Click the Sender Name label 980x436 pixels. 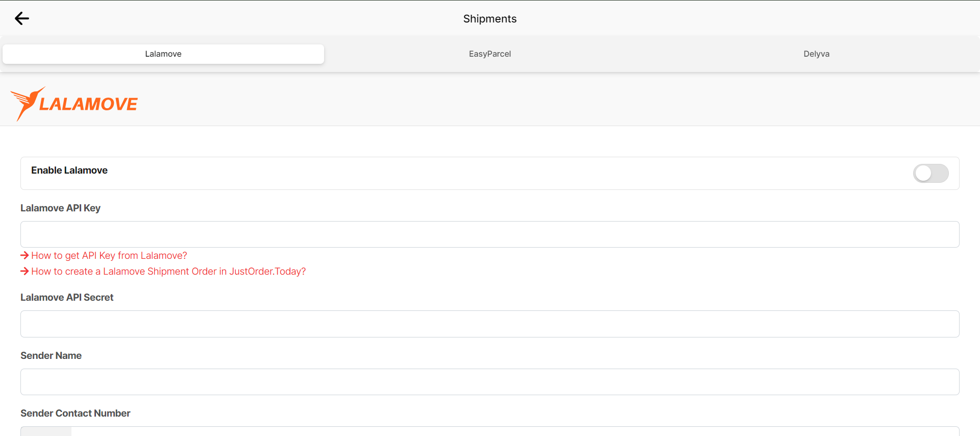(x=51, y=355)
